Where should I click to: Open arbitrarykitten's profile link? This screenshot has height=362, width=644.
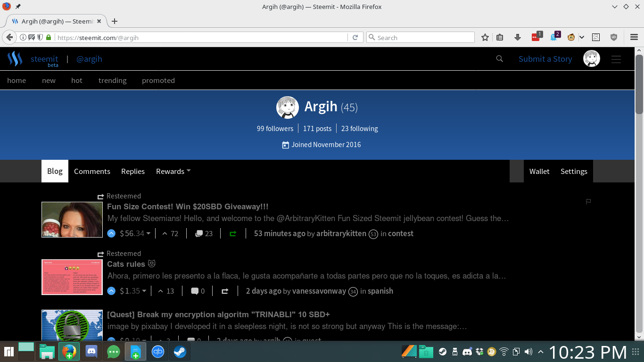[x=341, y=233]
